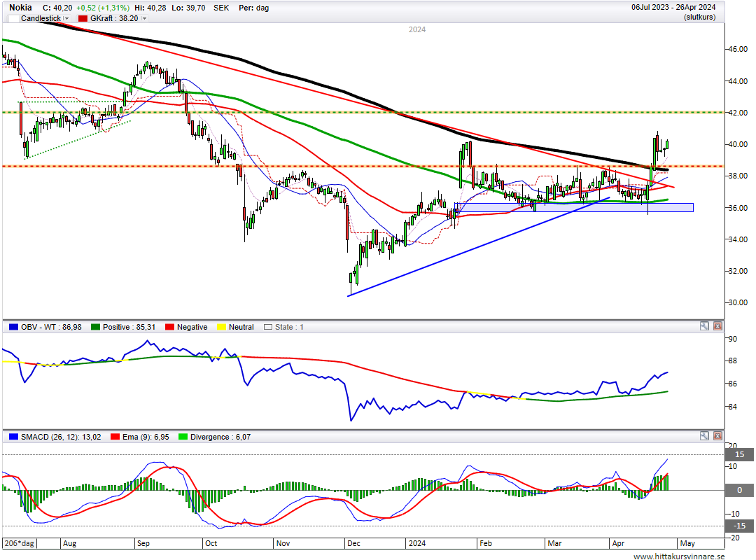Select the Mar marker on the time axis

[554, 543]
